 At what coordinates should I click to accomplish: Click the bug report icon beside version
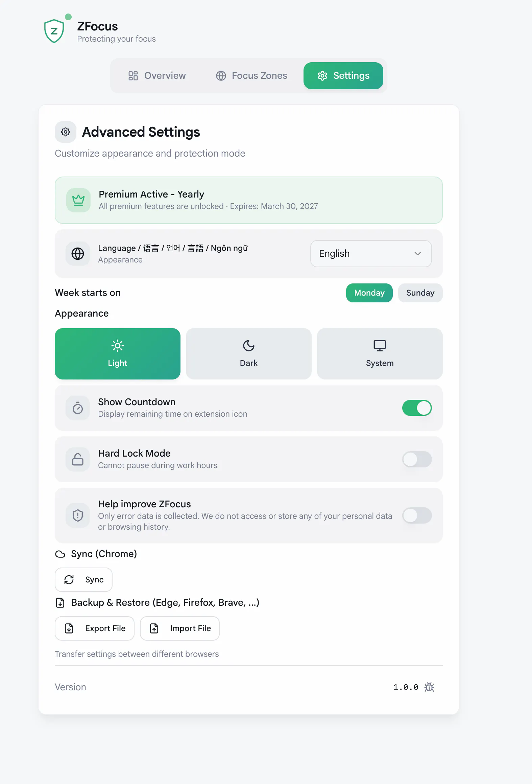tap(429, 687)
